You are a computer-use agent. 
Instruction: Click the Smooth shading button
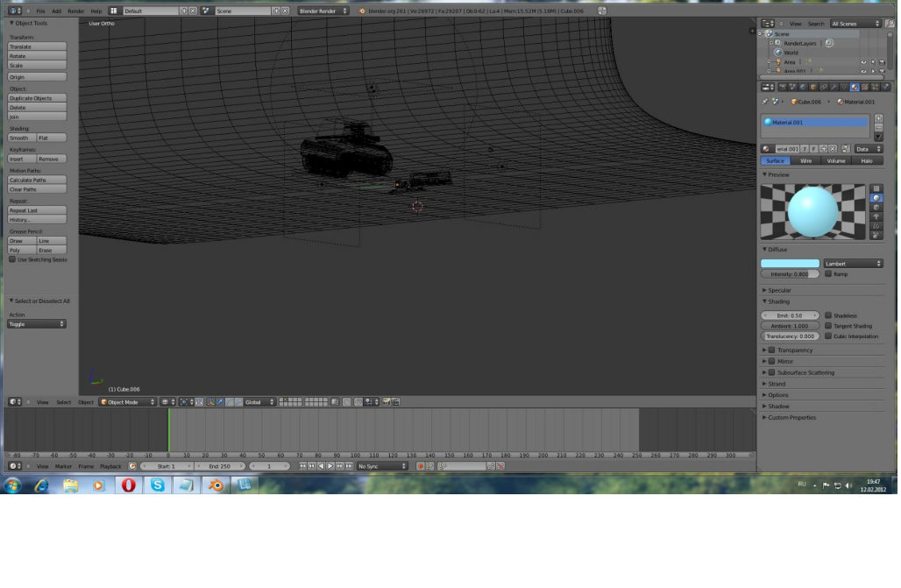(x=21, y=138)
